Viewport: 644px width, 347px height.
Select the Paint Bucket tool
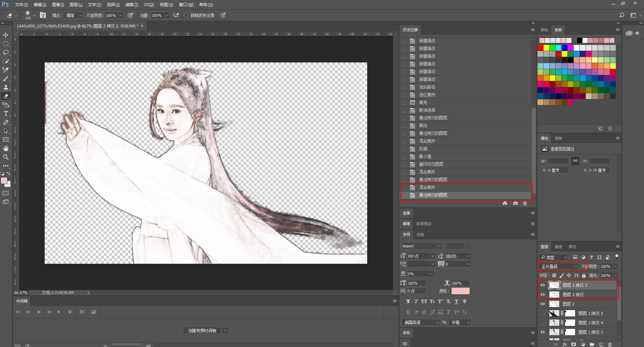point(6,105)
